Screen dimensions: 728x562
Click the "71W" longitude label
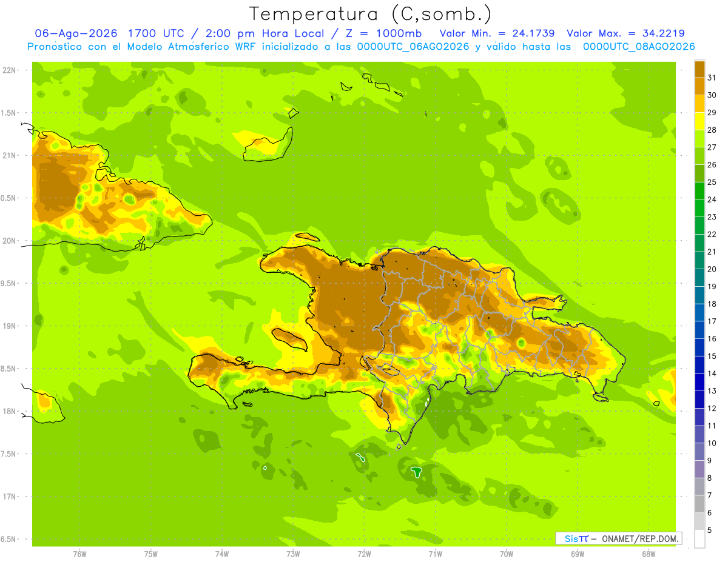[435, 554]
